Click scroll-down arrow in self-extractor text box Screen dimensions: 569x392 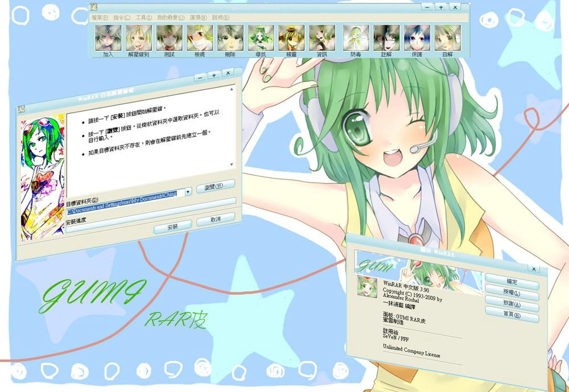pyautogui.click(x=232, y=164)
